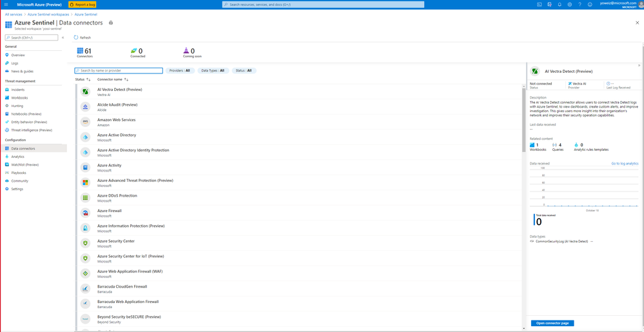
Task: Click the Barracuda CloudGen Firewall logo
Action: point(86,288)
